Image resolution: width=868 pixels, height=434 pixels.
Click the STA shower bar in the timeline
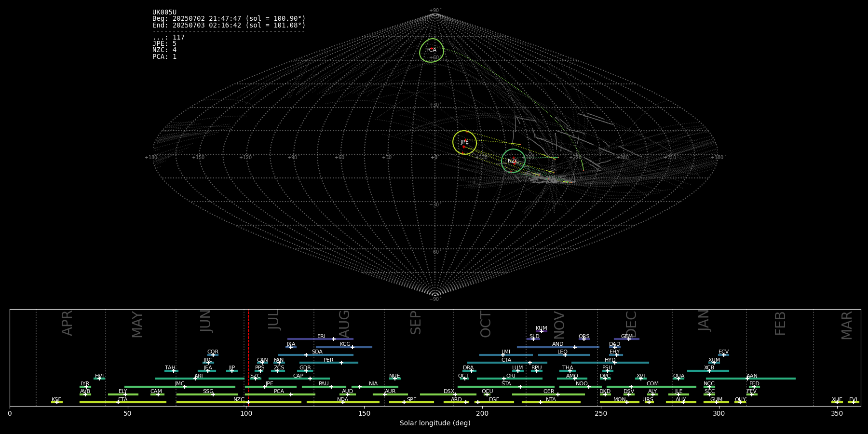click(506, 387)
